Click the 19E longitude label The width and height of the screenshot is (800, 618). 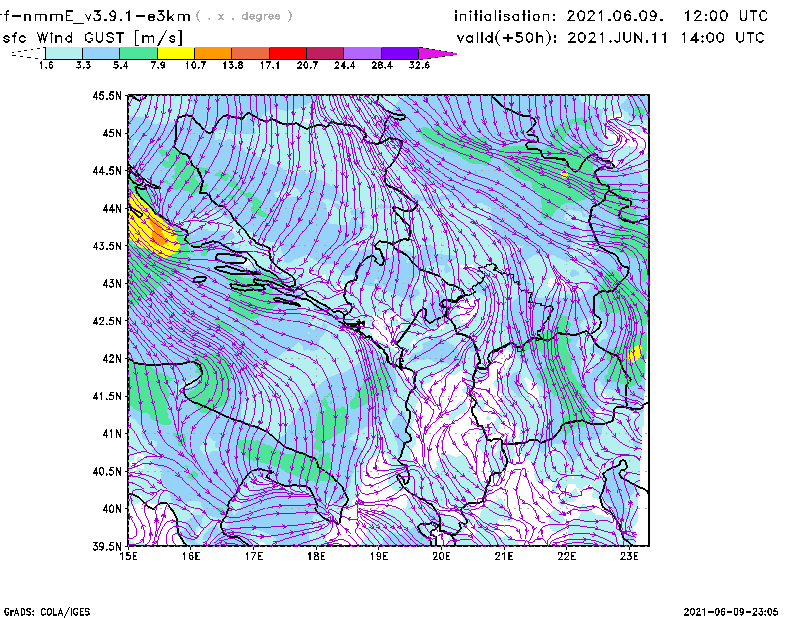coord(379,556)
